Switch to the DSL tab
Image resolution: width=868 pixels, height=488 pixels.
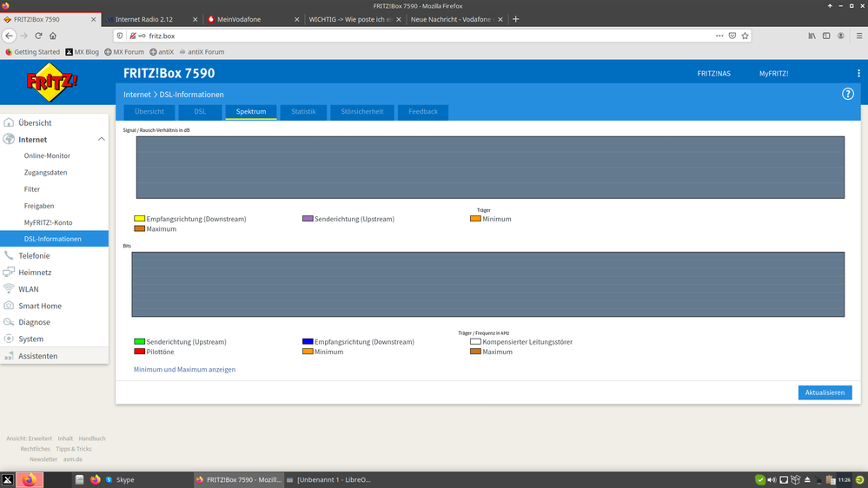(x=200, y=112)
